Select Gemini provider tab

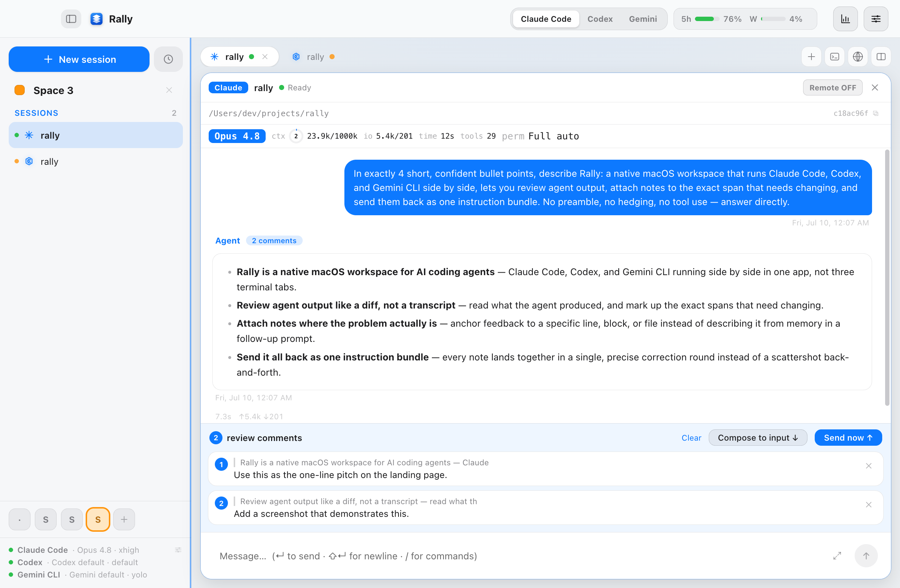(642, 19)
